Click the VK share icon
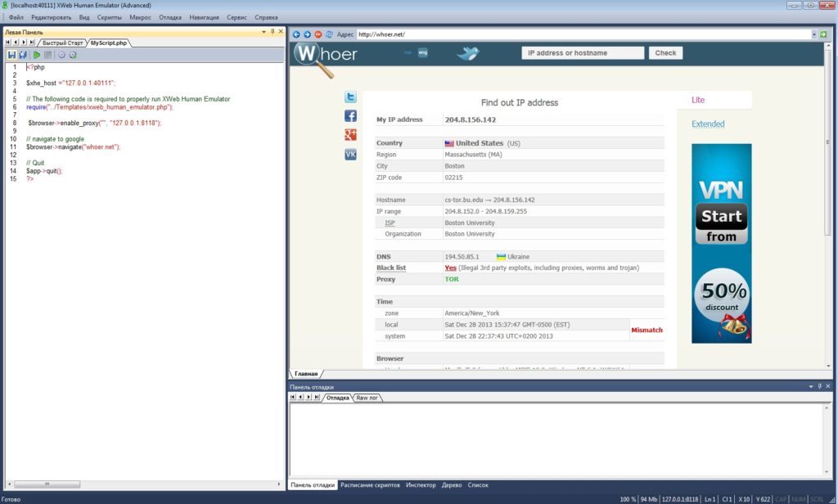 tap(350, 155)
